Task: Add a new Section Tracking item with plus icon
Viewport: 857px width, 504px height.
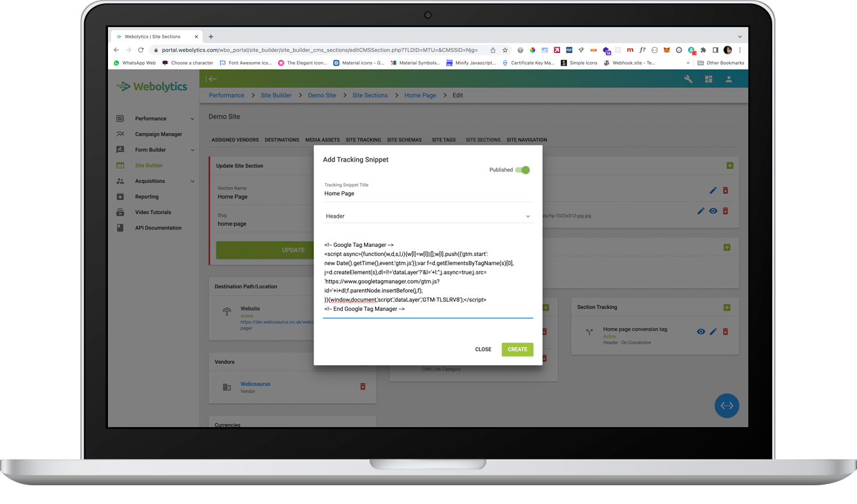Action: (x=727, y=308)
